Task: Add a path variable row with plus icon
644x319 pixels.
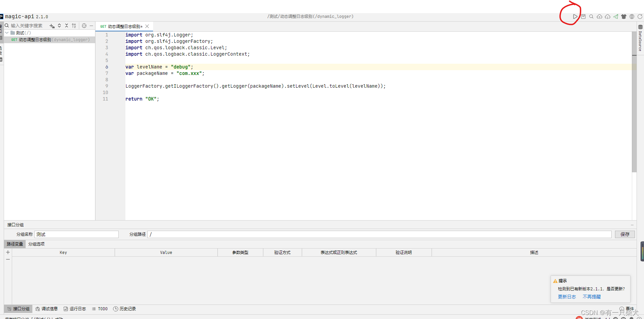Action: [x=8, y=252]
